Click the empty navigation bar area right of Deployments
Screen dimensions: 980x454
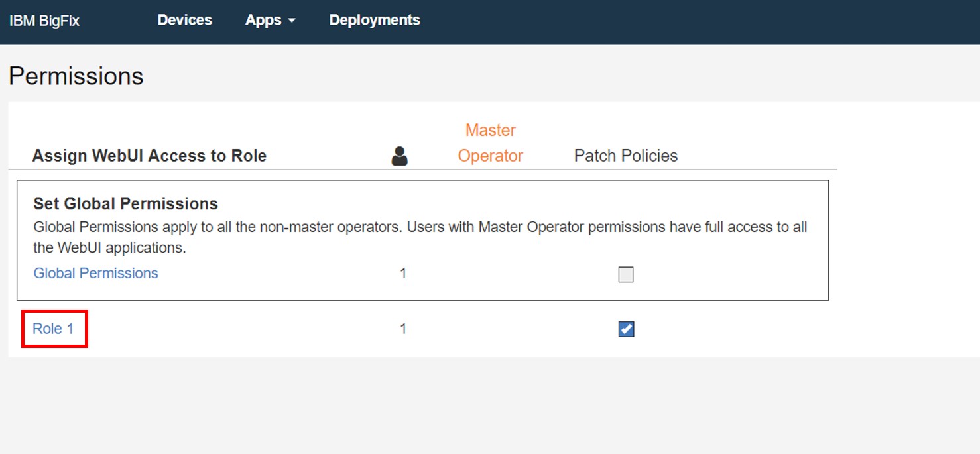pyautogui.click(x=663, y=21)
